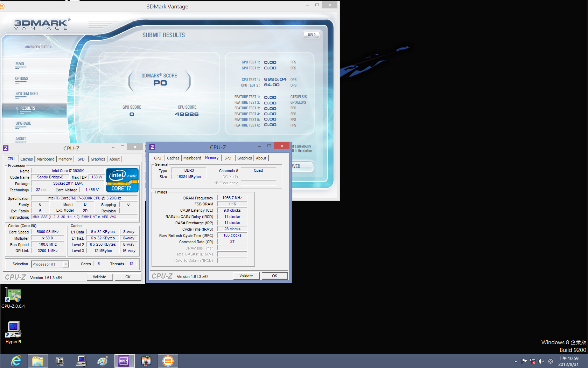Select the HyperPI desktop icon
Image resolution: width=588 pixels, height=368 pixels.
[13, 332]
